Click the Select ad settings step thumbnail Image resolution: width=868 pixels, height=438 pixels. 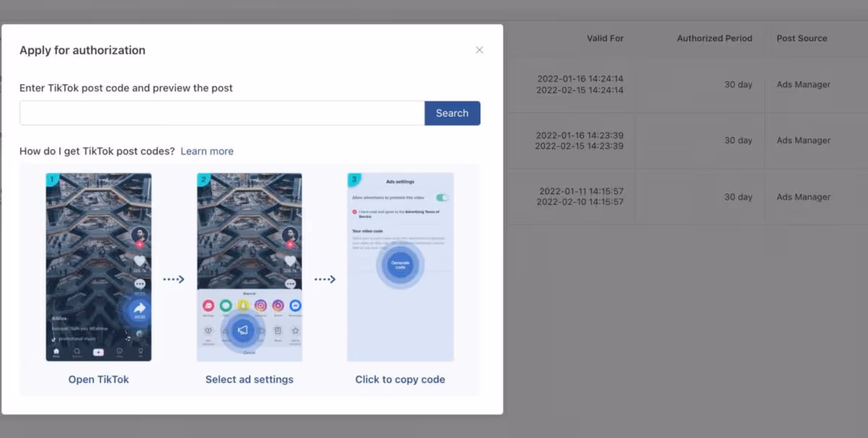coord(250,267)
